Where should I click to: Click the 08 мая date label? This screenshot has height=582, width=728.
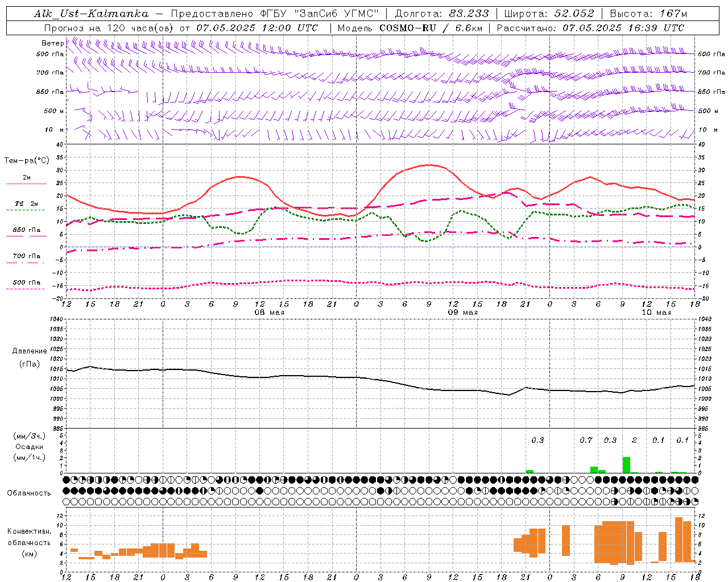point(269,313)
